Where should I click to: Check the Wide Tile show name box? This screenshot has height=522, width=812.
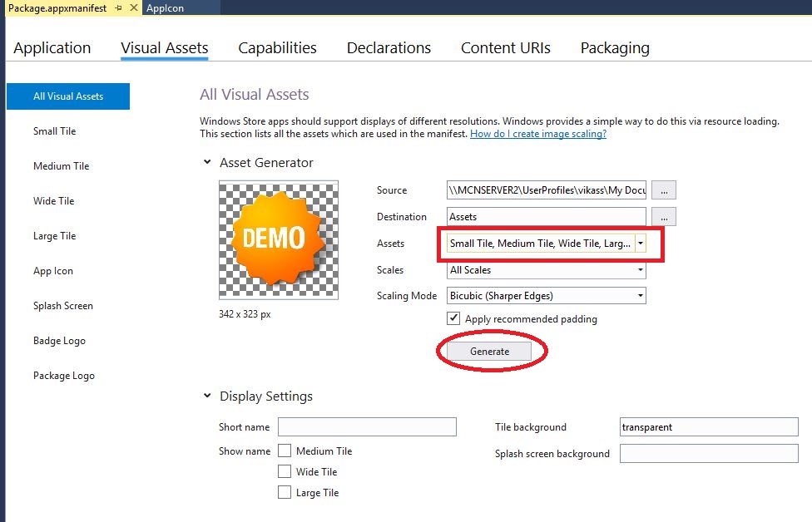(x=285, y=472)
